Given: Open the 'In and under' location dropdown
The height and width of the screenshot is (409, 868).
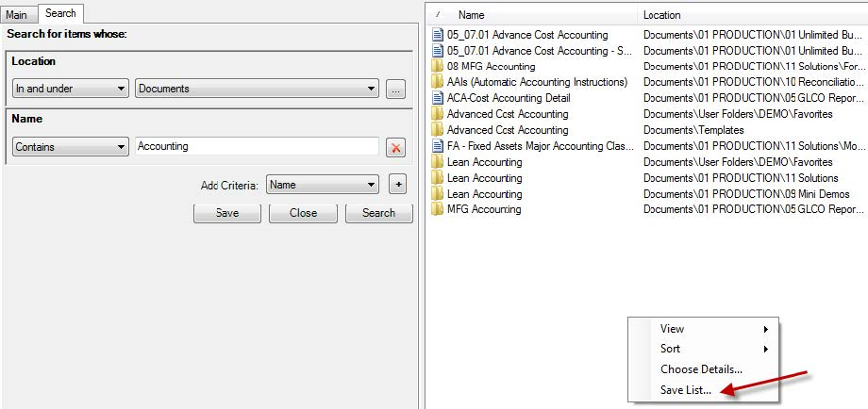Looking at the screenshot, I should tap(71, 89).
